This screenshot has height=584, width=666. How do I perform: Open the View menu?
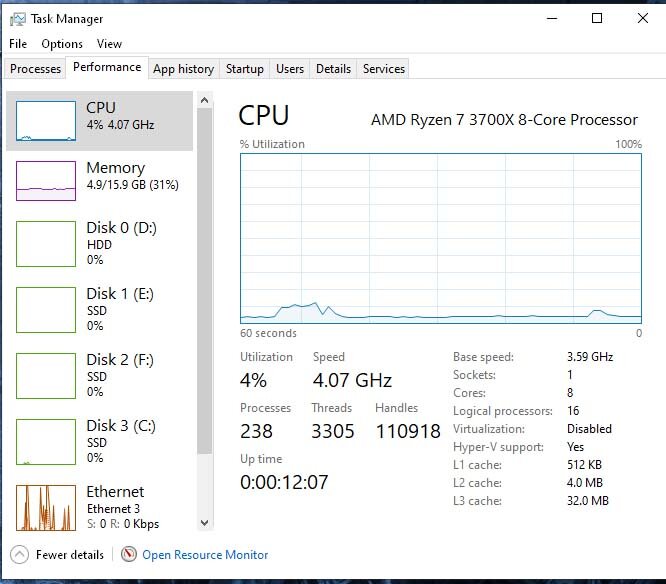coord(109,44)
